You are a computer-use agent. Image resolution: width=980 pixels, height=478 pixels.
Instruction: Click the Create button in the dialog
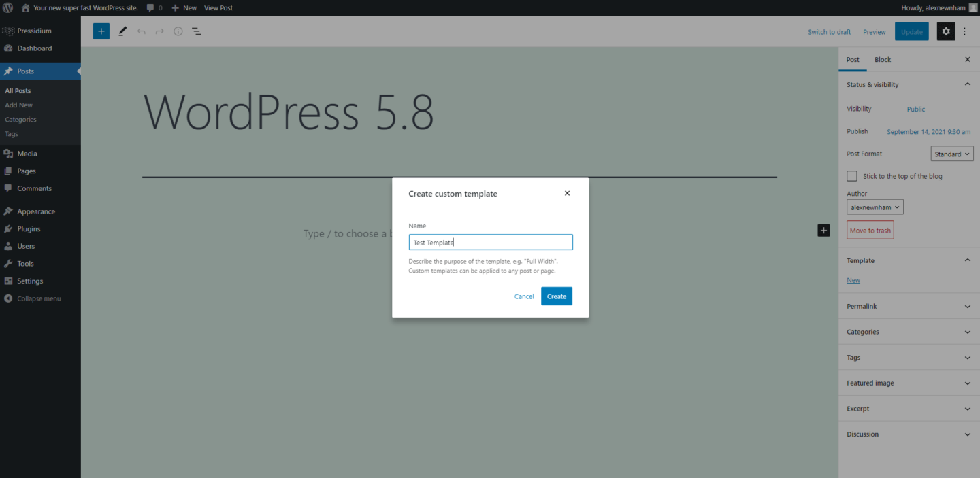pyautogui.click(x=557, y=296)
